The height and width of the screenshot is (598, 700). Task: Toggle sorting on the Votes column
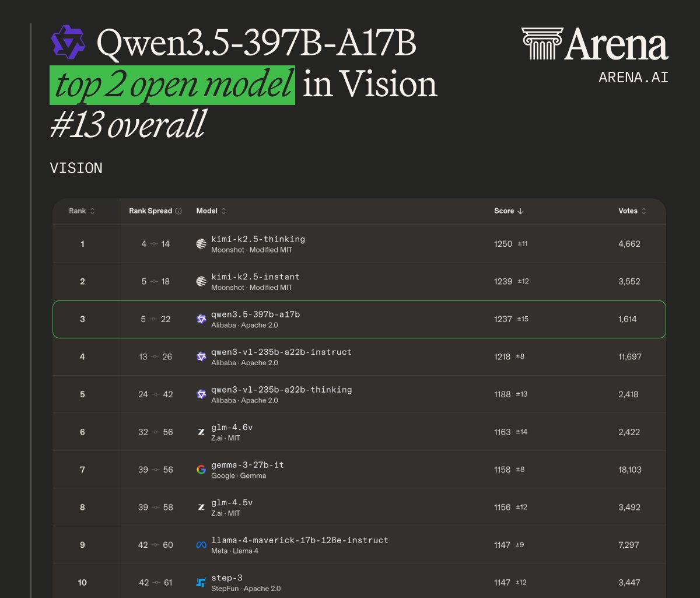pyautogui.click(x=645, y=211)
